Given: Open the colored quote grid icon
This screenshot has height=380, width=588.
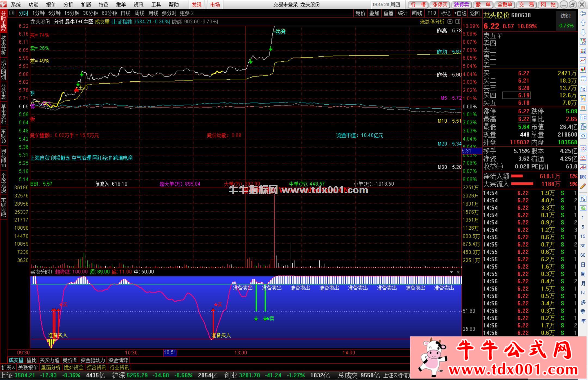Looking at the screenshot, I should 583,51.
